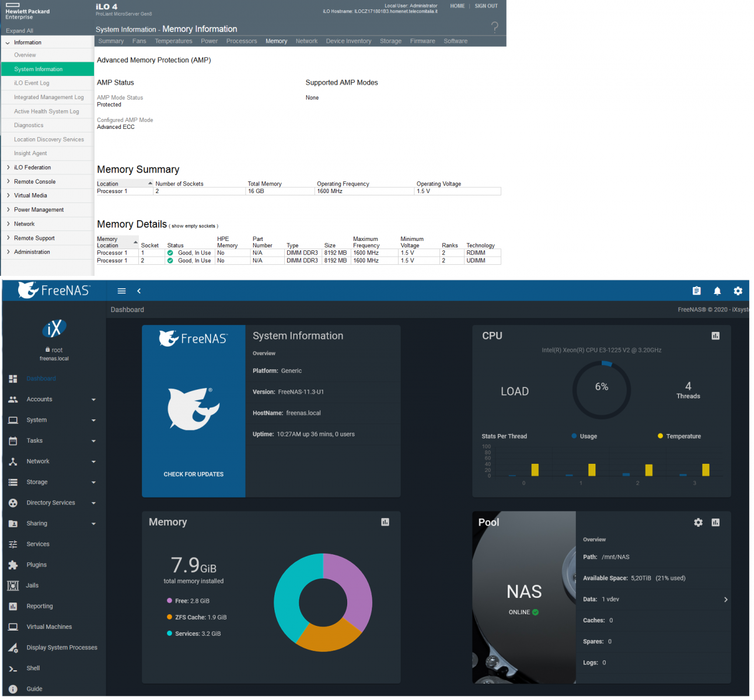Click the Jails sidebar icon
754x700 pixels.
[x=13, y=586]
